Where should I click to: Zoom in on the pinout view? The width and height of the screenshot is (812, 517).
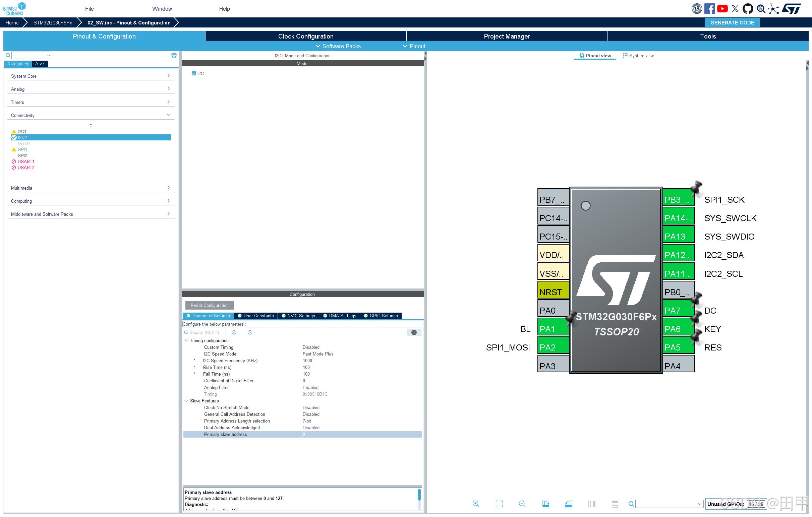[476, 504]
